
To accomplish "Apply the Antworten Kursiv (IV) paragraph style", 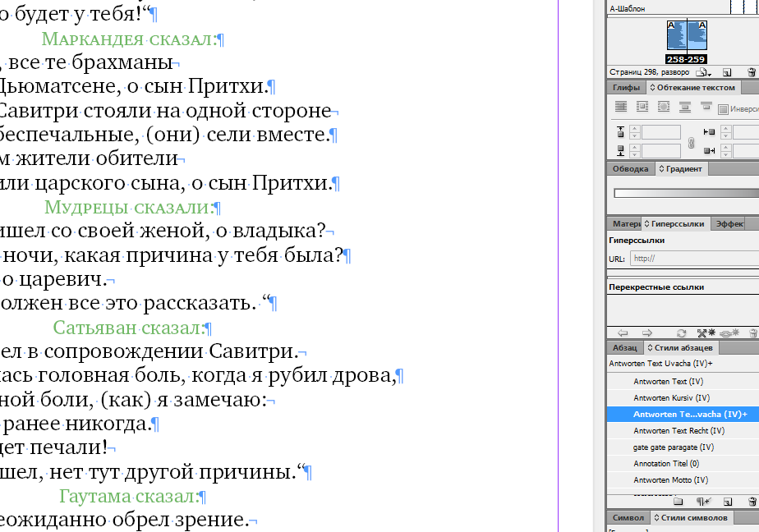I will (683, 398).
